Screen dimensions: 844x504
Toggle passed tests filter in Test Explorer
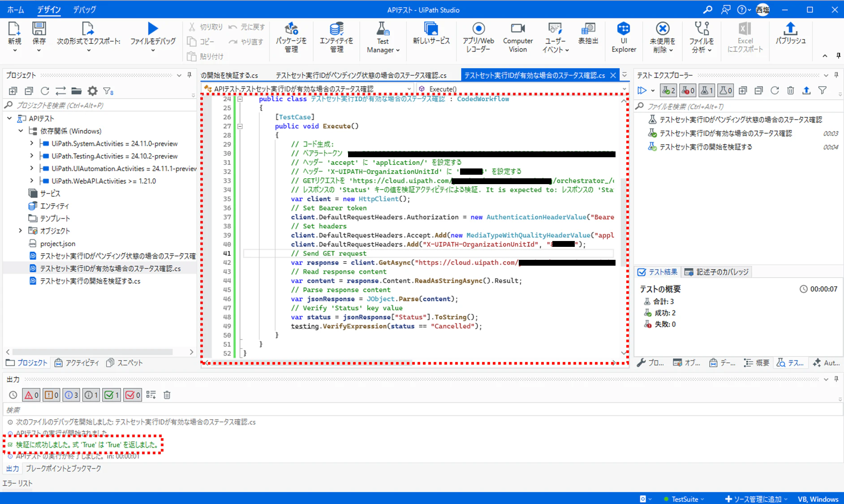pos(668,90)
